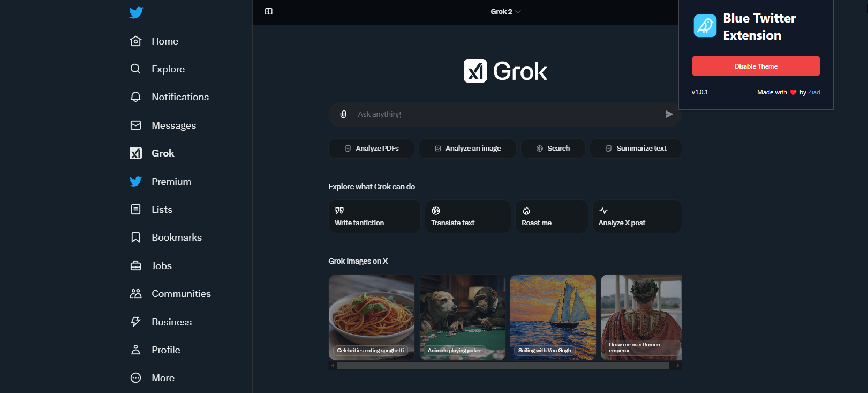
Task: Click the Jobs briefcase icon
Action: 136,266
